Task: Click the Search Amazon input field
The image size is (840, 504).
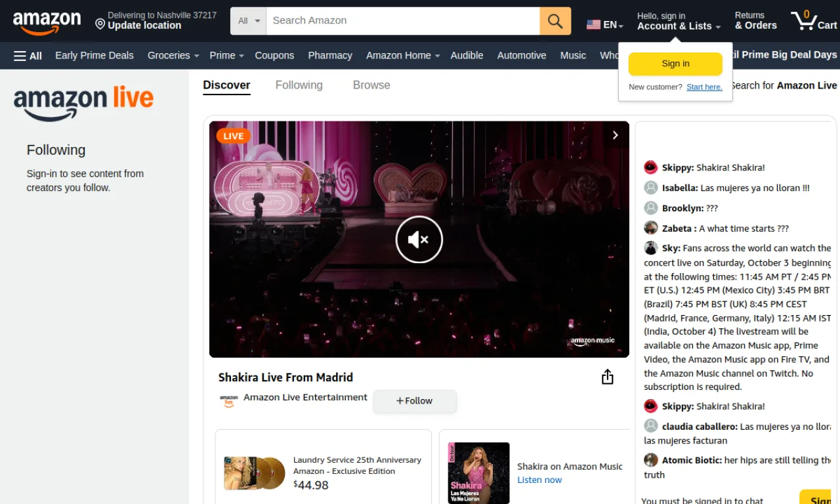Action: [403, 21]
